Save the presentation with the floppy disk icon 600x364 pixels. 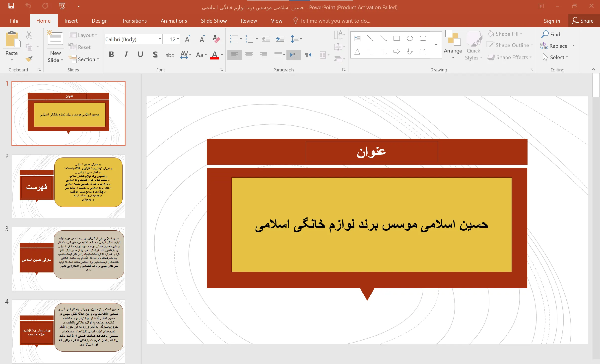[x=11, y=6]
